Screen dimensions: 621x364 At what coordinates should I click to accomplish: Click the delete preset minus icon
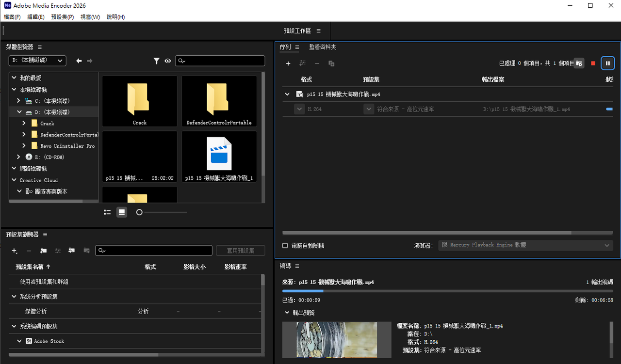(29, 251)
